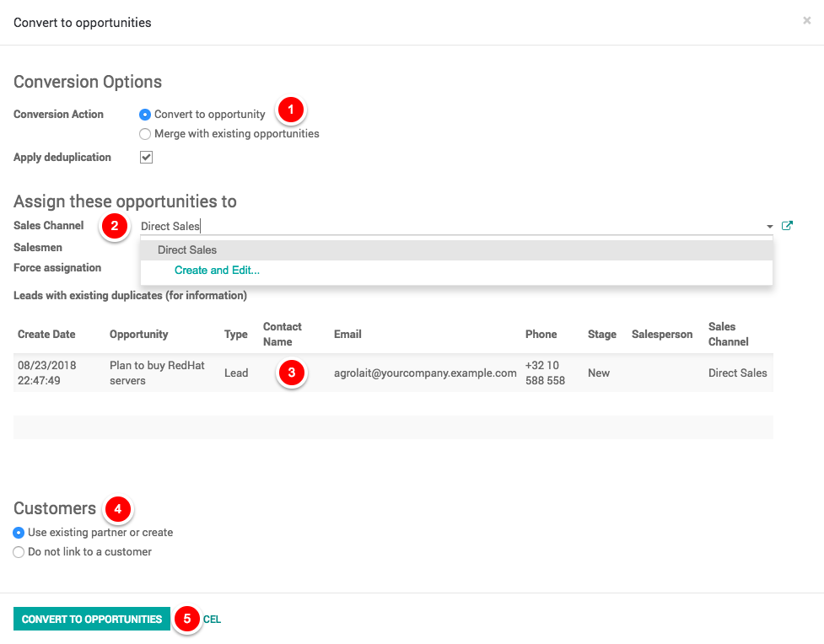Image resolution: width=824 pixels, height=644 pixels.
Task: Select Use existing partner or create
Action: 19,533
